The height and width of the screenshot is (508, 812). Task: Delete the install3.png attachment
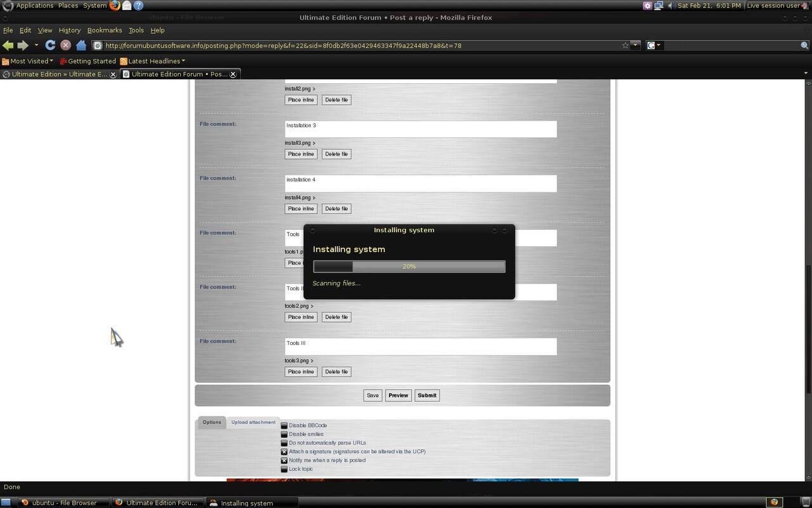point(336,154)
